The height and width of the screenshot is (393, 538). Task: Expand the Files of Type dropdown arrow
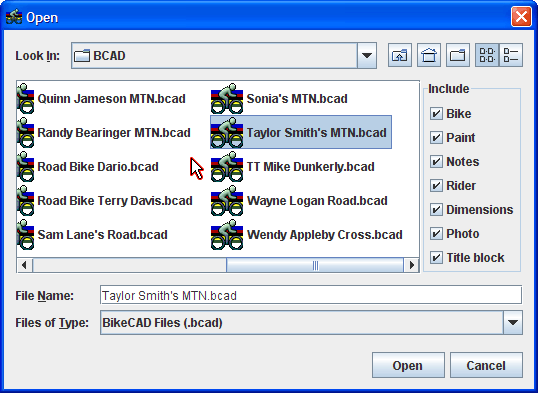click(513, 322)
